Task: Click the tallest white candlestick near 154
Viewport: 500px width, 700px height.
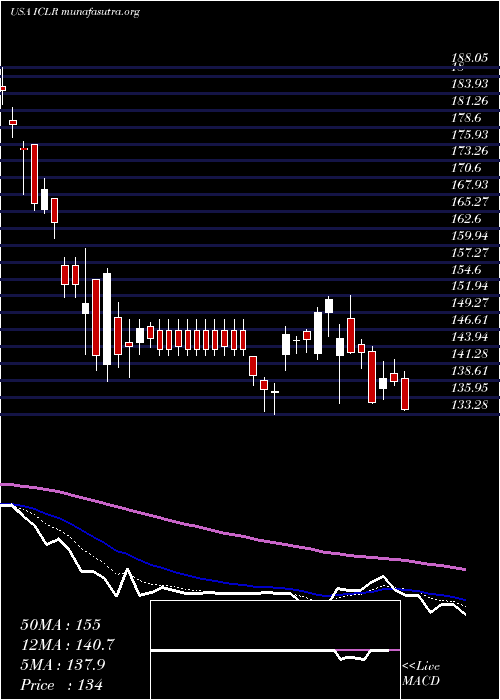Action: [107, 319]
